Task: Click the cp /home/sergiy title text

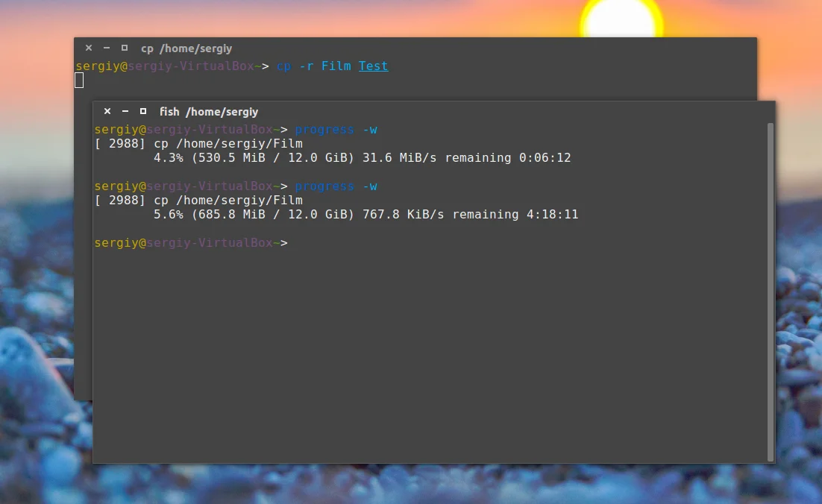Action: click(x=186, y=48)
